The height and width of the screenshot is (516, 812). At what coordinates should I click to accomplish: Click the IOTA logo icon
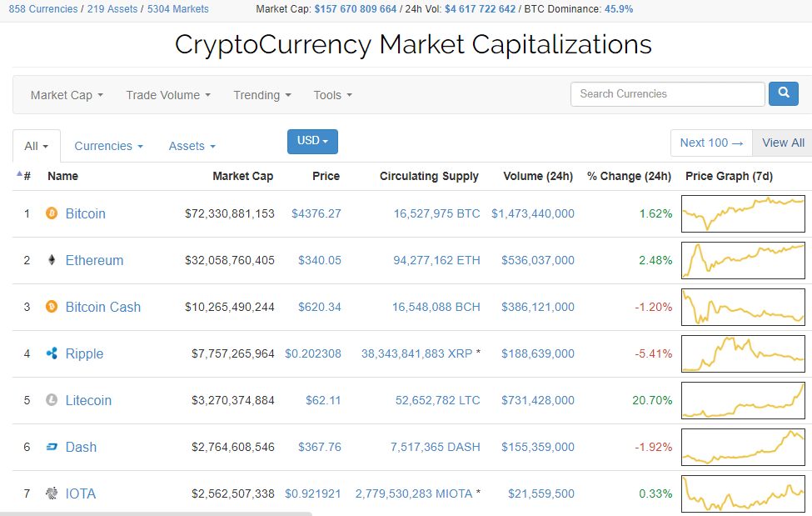(52, 493)
